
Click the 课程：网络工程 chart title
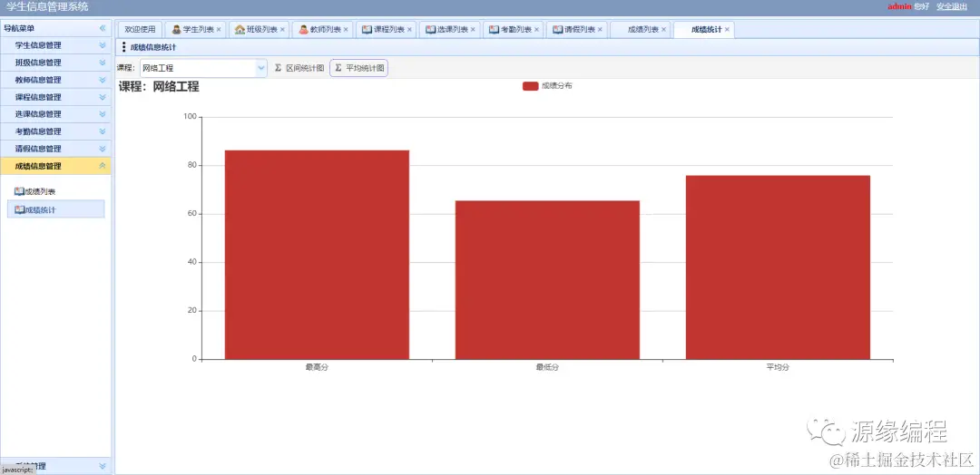click(x=160, y=87)
